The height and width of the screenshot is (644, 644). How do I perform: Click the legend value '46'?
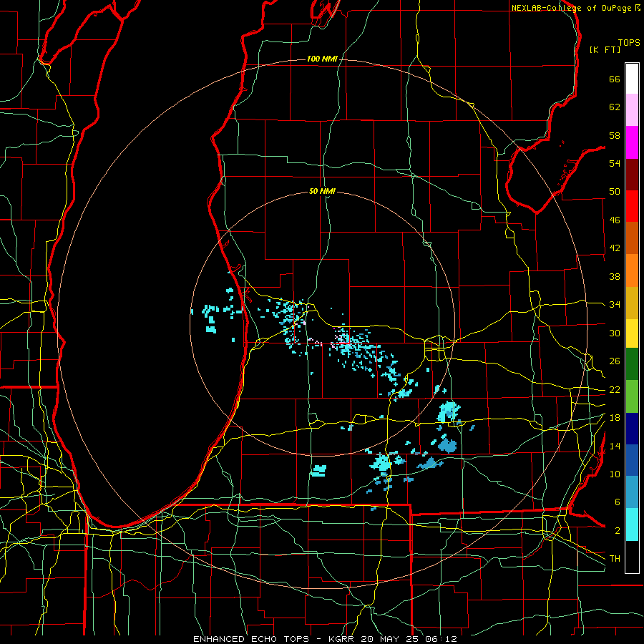615,220
